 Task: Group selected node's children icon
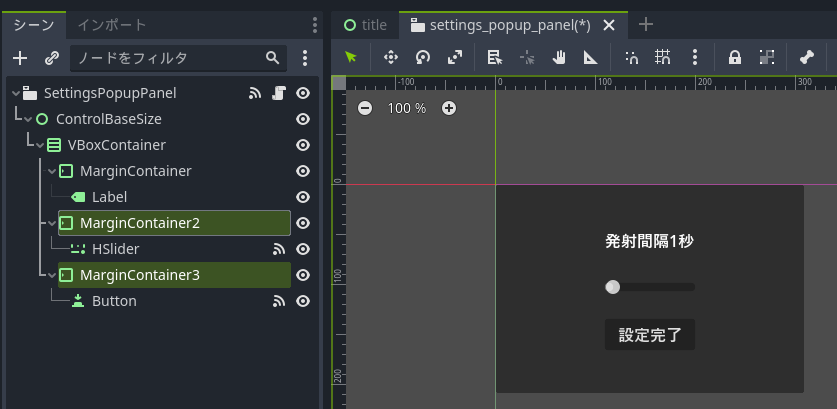(767, 57)
